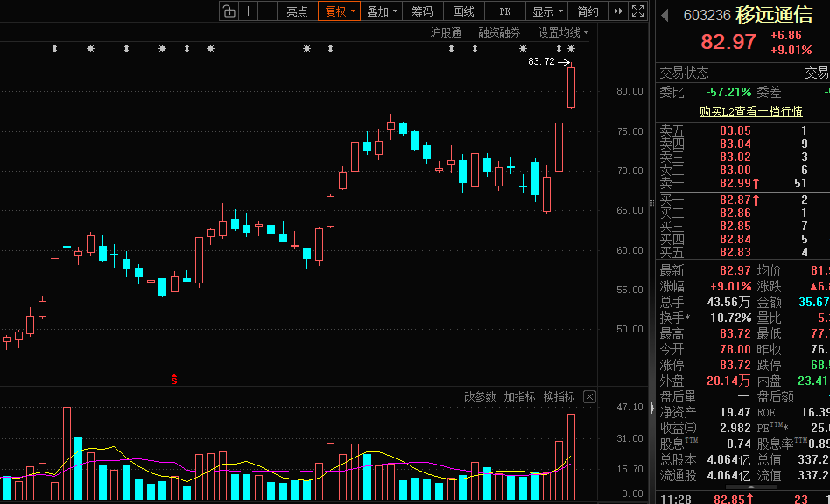
Task: Click the 卖一 price 82.99
Action: 735,184
